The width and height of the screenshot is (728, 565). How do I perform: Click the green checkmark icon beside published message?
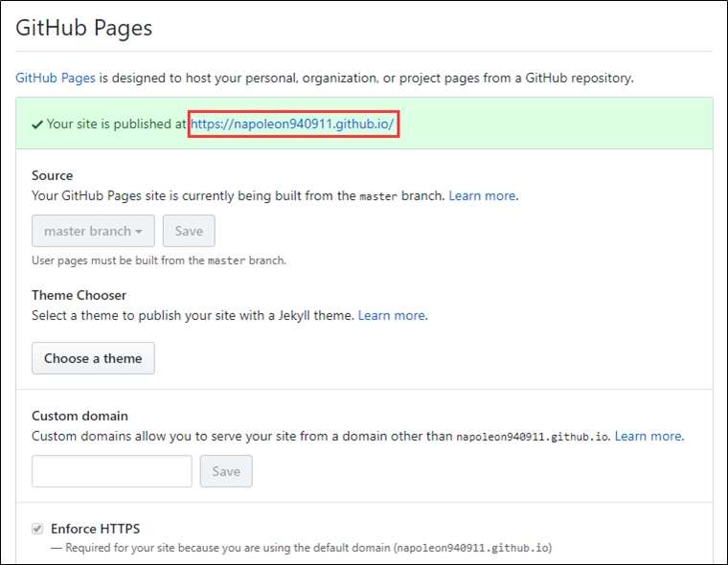(37, 124)
